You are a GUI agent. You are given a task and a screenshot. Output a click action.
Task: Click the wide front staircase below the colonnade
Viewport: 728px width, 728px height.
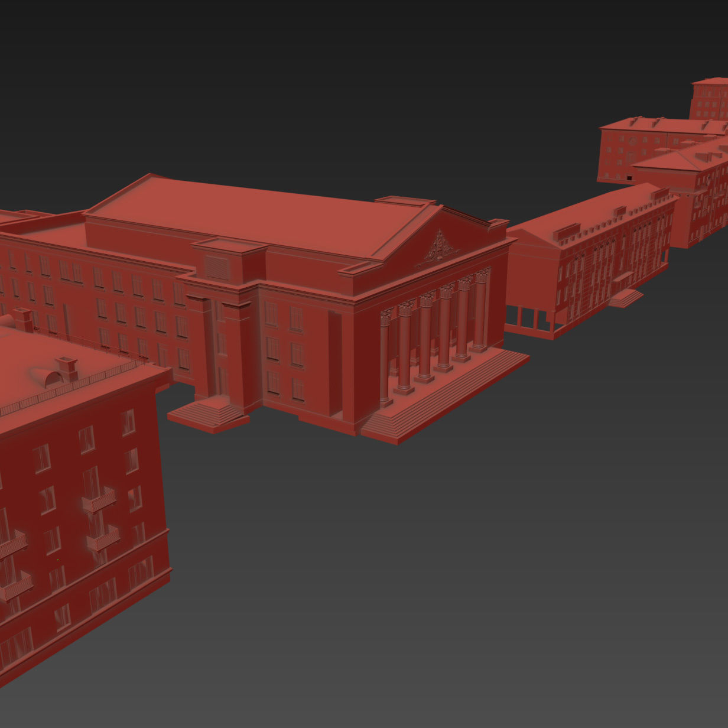click(x=444, y=396)
